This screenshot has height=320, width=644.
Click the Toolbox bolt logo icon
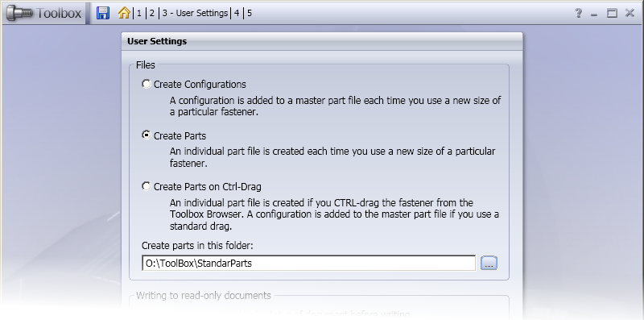(x=19, y=13)
